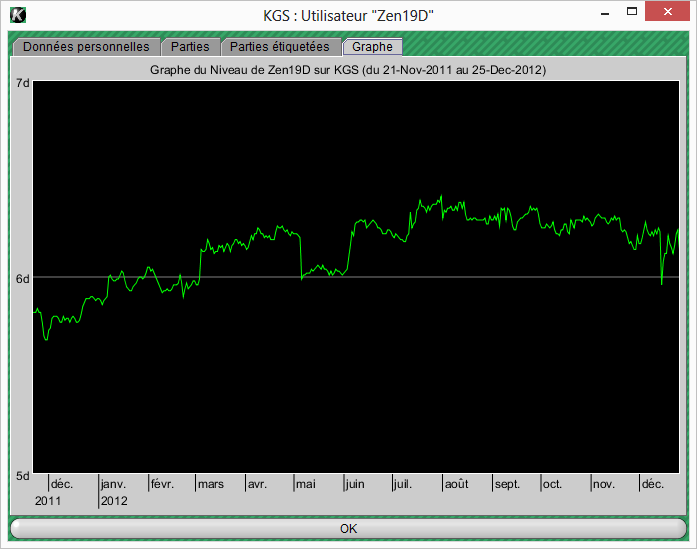
Task: Open the Données personnelles tab
Action: click(x=86, y=47)
